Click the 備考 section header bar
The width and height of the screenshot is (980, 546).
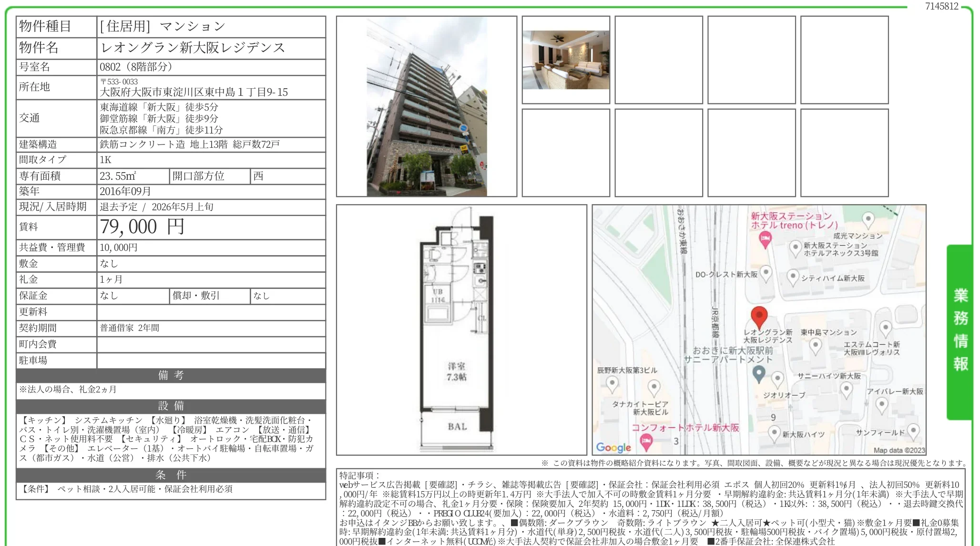coord(171,375)
